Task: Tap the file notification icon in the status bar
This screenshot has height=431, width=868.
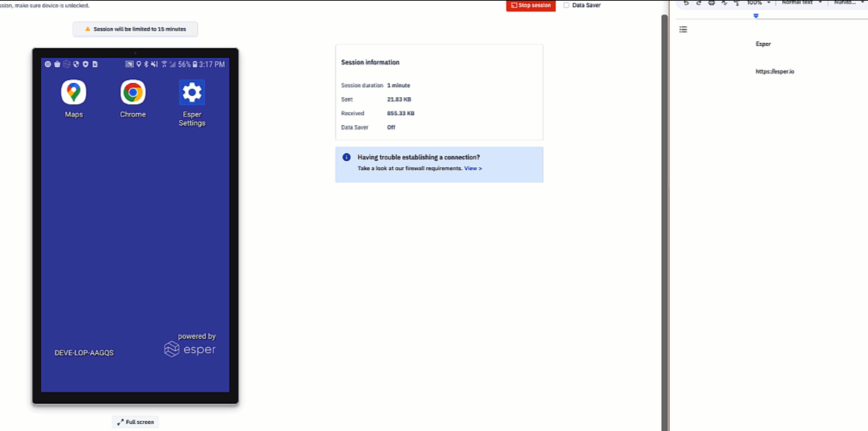Action: click(x=95, y=64)
